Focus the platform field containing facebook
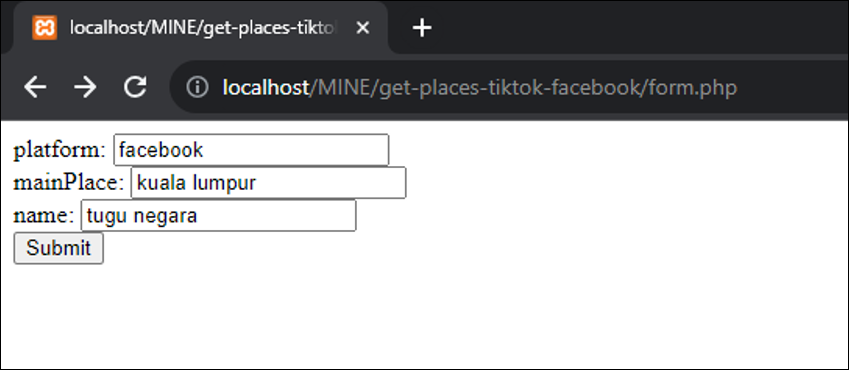The width and height of the screenshot is (849, 370). tap(251, 150)
